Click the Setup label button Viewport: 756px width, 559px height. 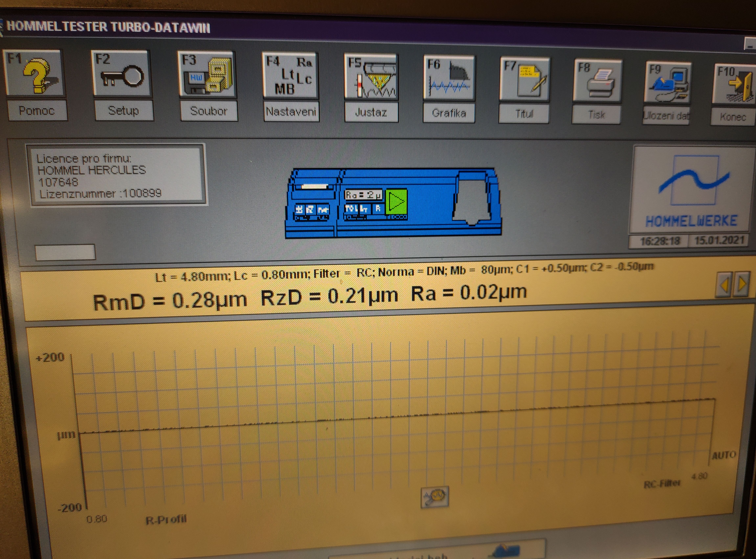coord(124,111)
